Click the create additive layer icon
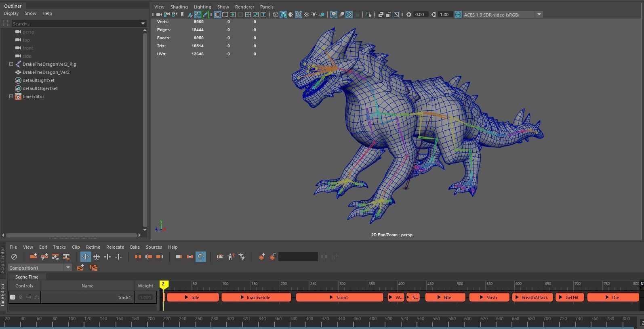The image size is (644, 329). (262, 256)
